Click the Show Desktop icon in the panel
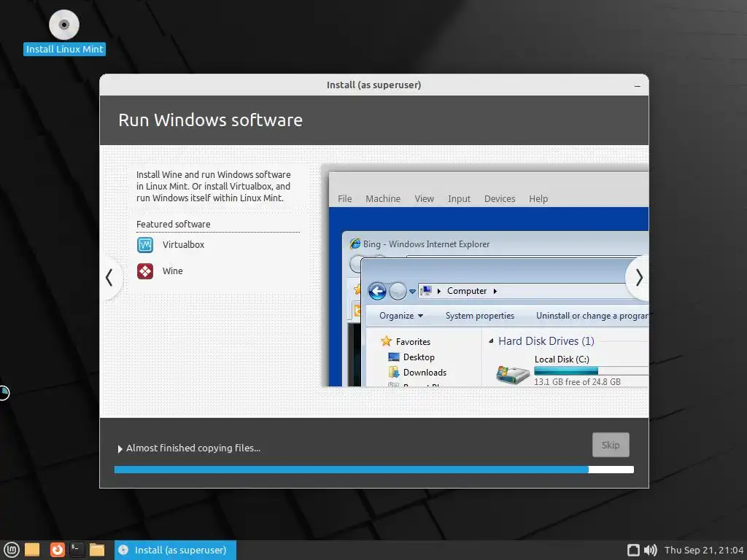747x560 pixels. click(32, 550)
